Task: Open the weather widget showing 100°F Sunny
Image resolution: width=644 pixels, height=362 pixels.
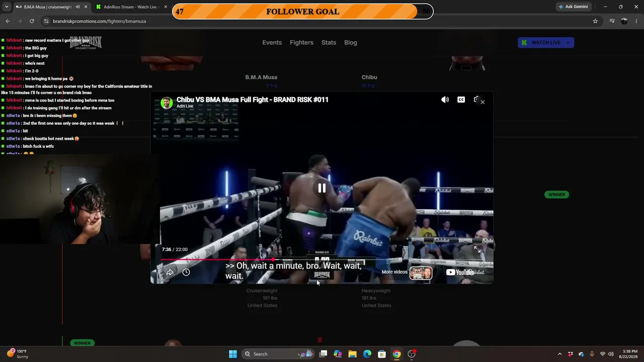Action: pyautogui.click(x=18, y=354)
